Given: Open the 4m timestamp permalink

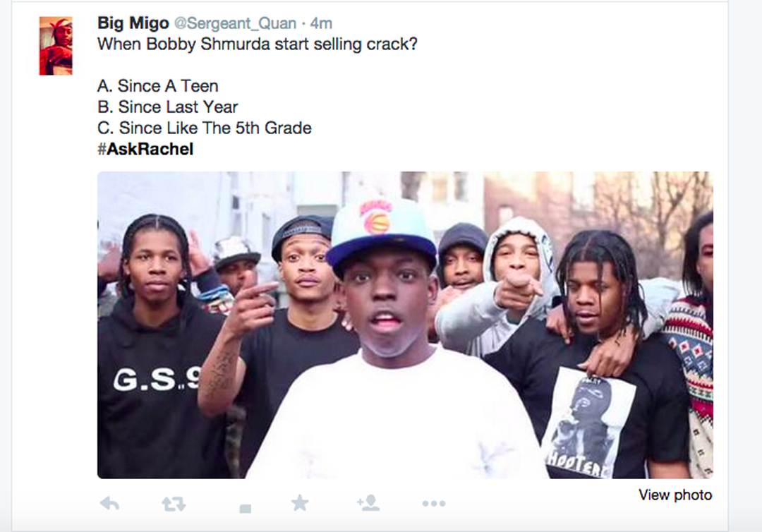Looking at the screenshot, I should [321, 23].
